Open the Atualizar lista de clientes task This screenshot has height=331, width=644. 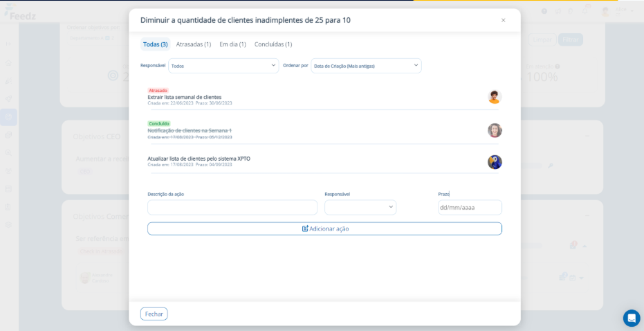[x=199, y=159]
